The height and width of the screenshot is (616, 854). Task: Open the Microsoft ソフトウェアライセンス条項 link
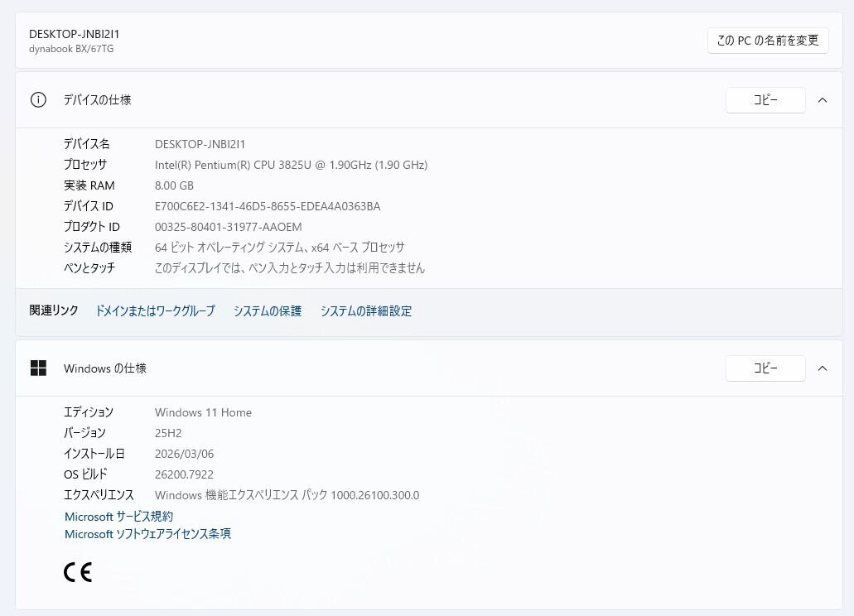(x=147, y=534)
